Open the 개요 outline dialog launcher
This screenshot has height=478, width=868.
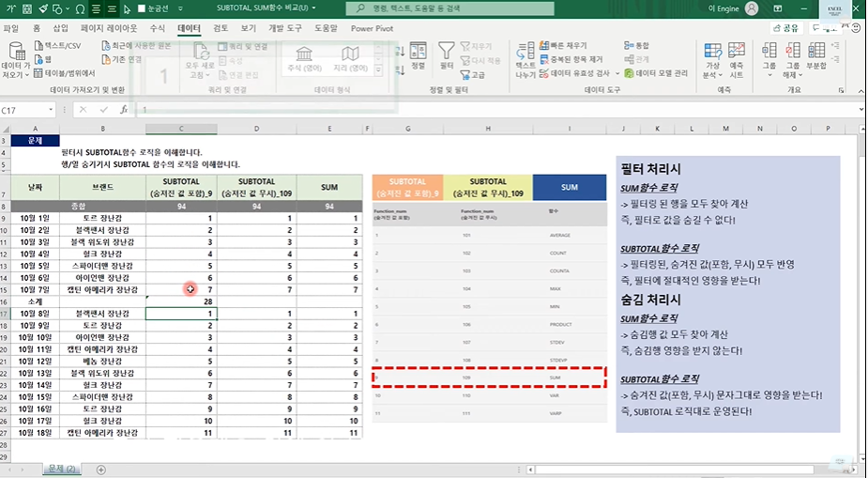click(842, 90)
